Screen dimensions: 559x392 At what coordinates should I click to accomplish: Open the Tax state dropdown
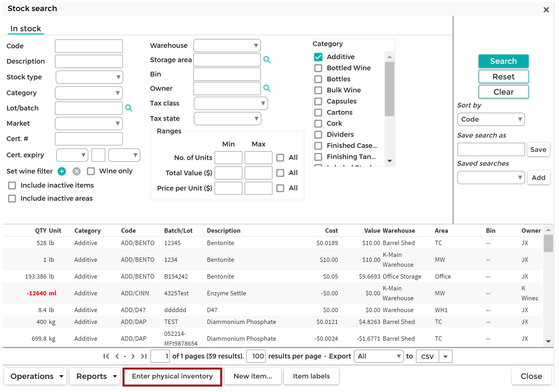click(x=227, y=119)
